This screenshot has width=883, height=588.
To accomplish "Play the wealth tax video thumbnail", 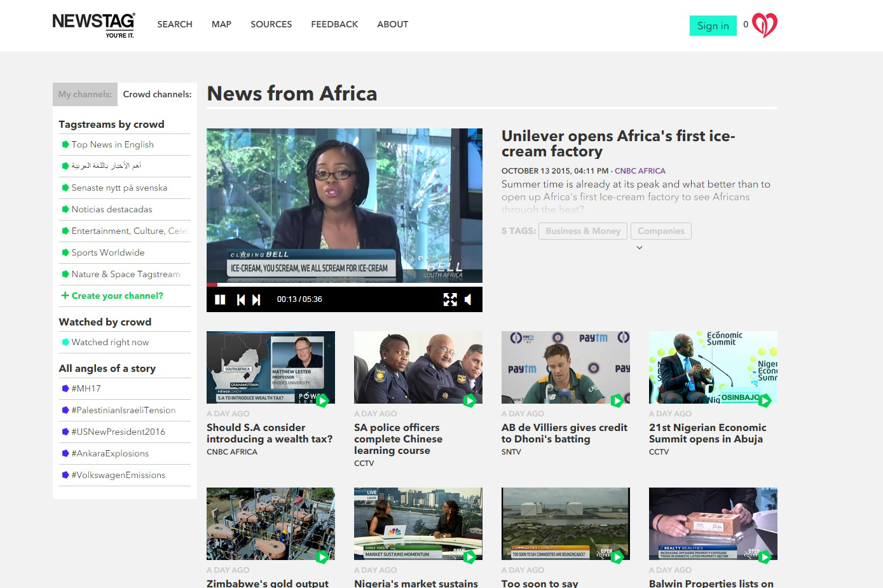I will [271, 367].
